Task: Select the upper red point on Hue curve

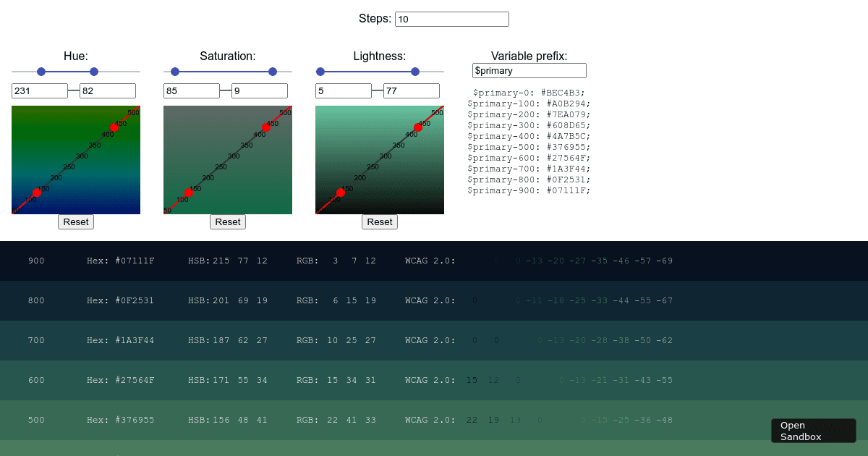Action: (x=113, y=127)
